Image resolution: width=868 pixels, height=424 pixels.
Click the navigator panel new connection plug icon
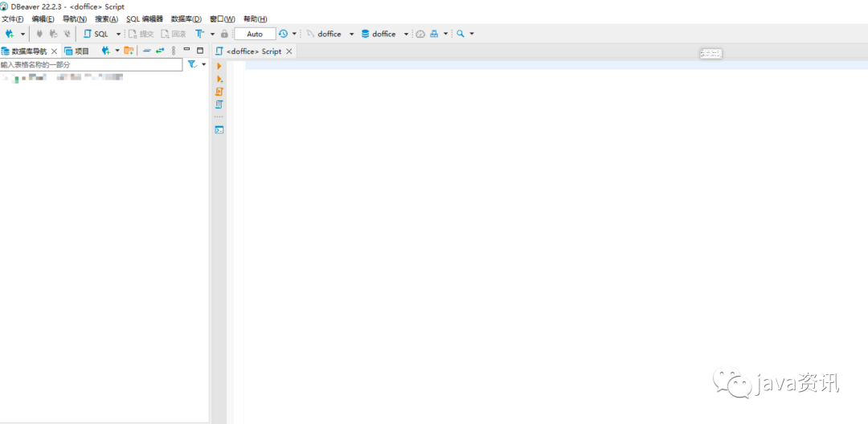(x=106, y=51)
